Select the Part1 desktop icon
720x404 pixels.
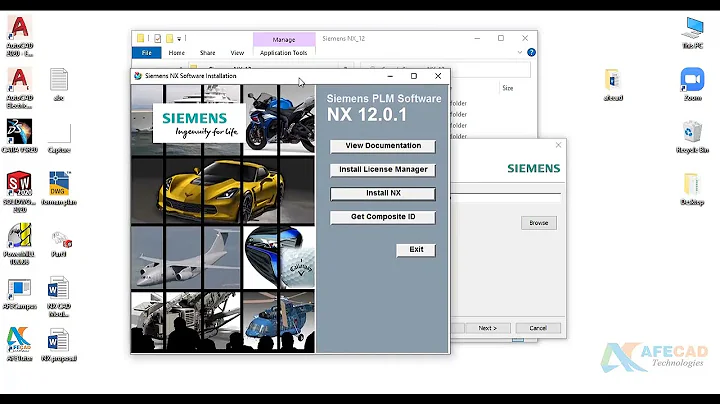(60, 244)
